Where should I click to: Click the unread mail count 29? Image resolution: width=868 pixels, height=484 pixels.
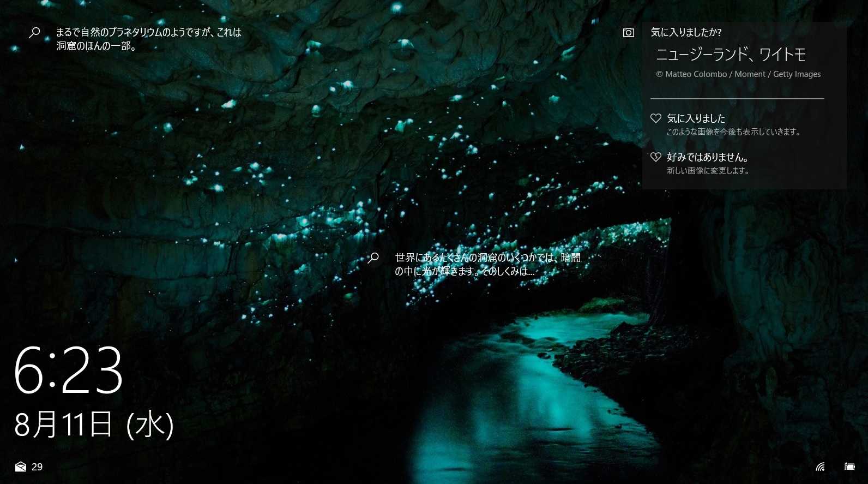pos(37,467)
